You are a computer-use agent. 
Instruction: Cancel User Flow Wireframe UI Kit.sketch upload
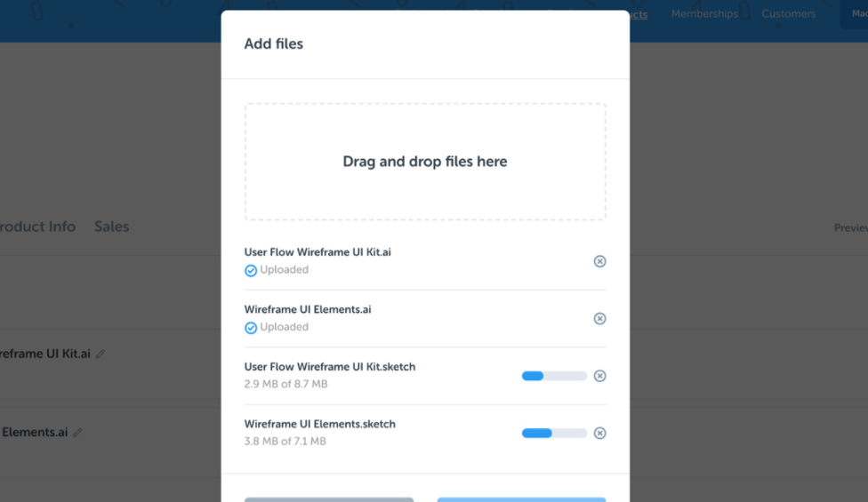pos(599,376)
